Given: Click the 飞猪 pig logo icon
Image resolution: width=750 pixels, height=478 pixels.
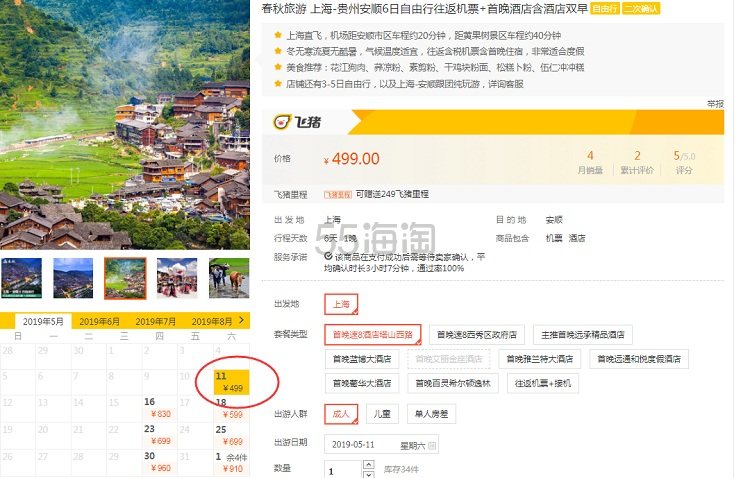Looking at the screenshot, I should pos(283,122).
